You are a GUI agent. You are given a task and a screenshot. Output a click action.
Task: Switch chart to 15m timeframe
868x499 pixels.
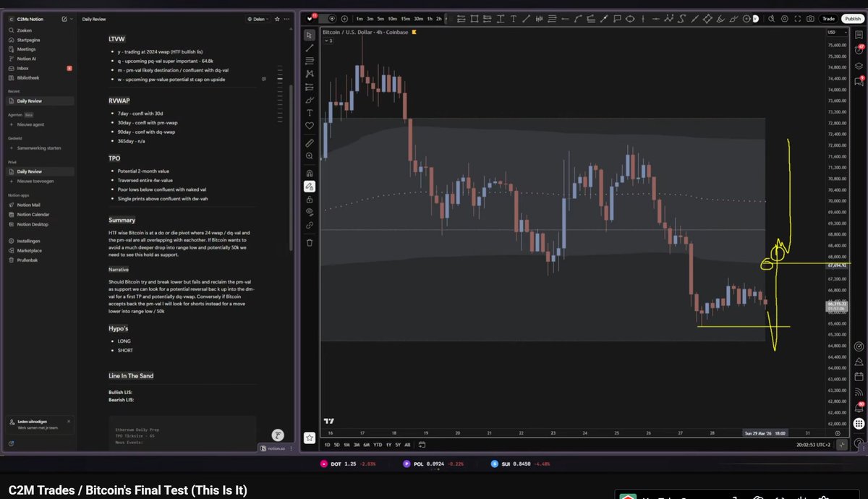[404, 19]
